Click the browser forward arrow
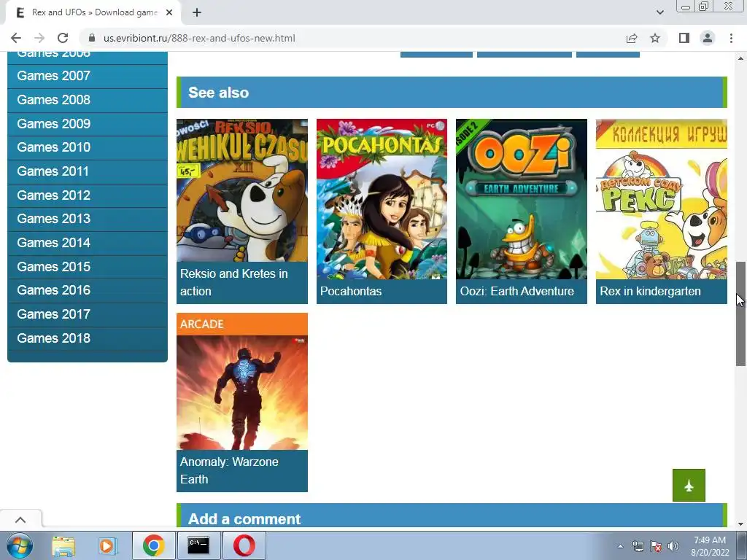 click(39, 38)
